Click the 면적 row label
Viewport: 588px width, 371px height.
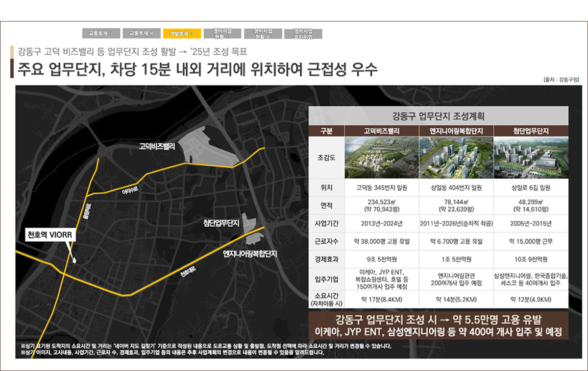pos(327,206)
